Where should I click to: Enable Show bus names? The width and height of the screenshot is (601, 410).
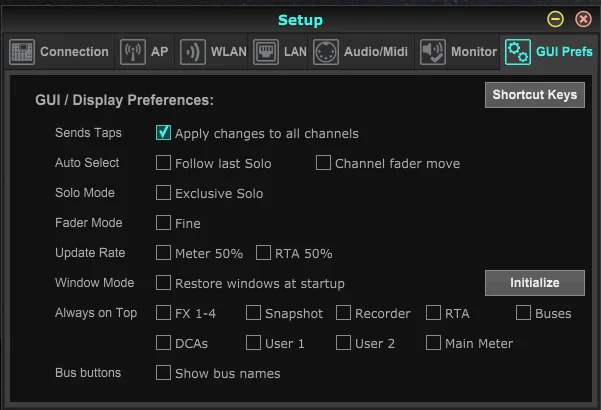[x=163, y=372]
